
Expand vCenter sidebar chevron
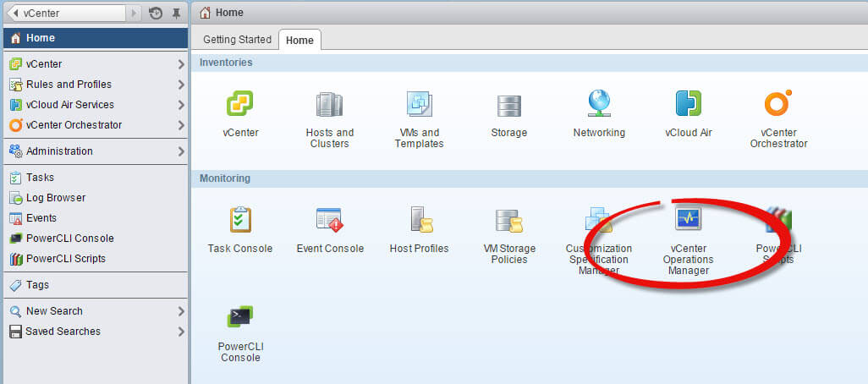[181, 64]
